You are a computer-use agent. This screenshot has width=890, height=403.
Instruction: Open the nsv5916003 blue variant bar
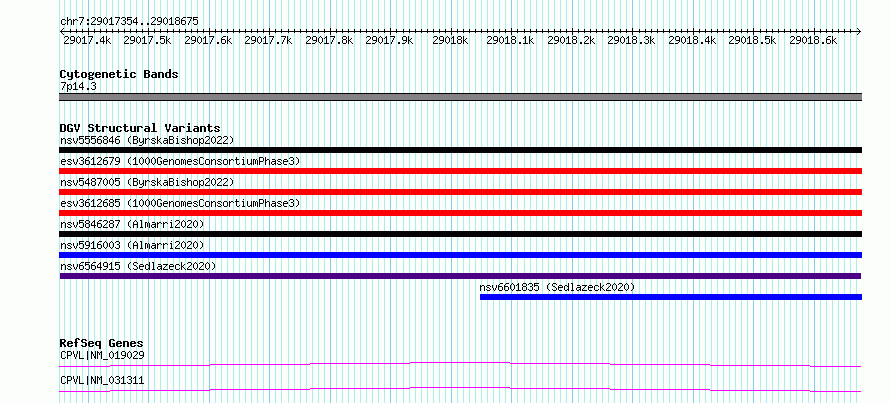(x=461, y=255)
